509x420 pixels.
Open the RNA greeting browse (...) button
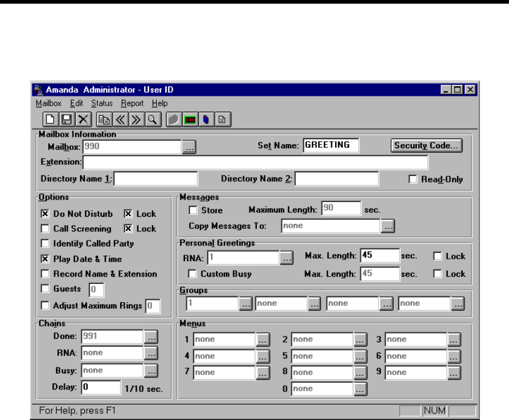286,258
